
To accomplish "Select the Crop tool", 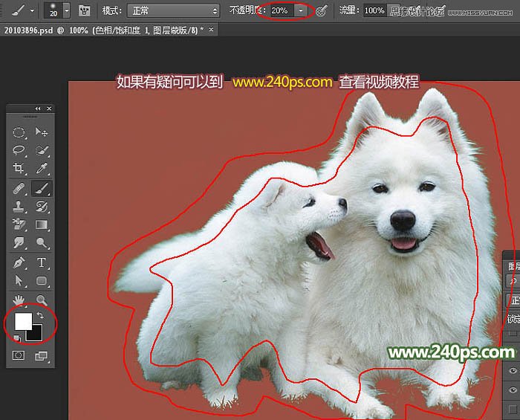I will (x=19, y=169).
